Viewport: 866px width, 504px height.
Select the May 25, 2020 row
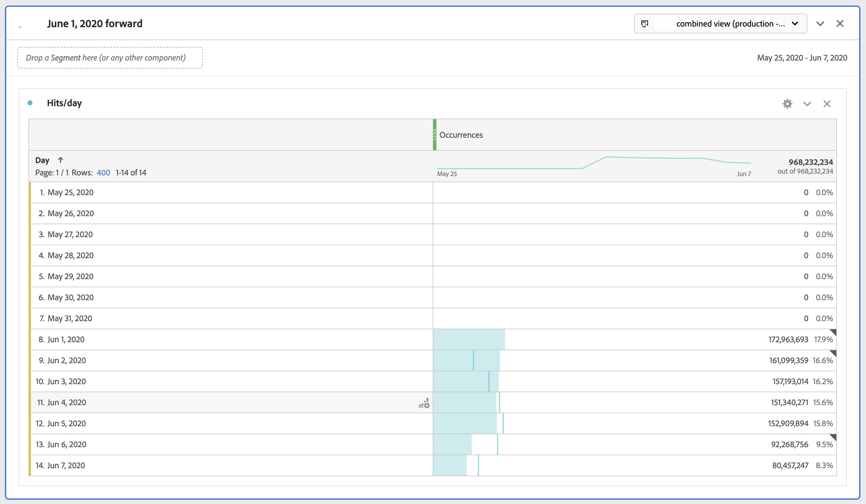(x=70, y=193)
